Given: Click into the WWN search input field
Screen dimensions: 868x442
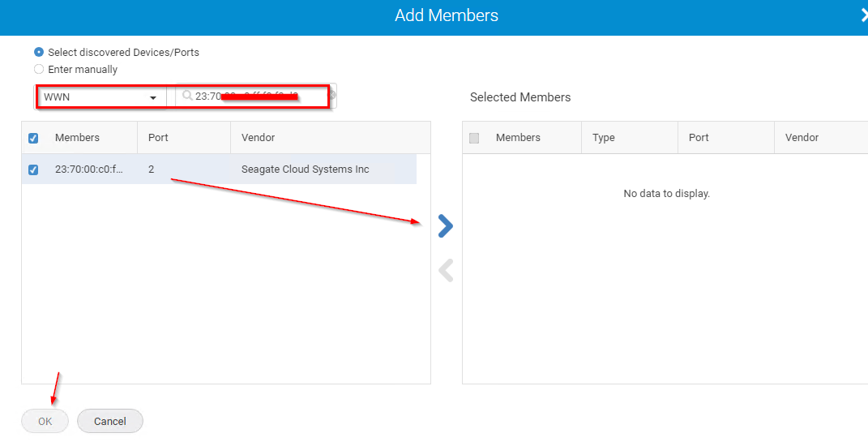Looking at the screenshot, I should tap(256, 96).
